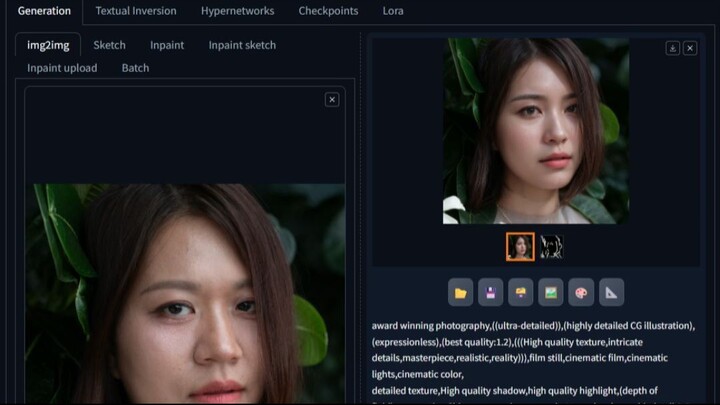The image size is (720, 405).
Task: Send image to extras ruler icon
Action: (x=611, y=292)
